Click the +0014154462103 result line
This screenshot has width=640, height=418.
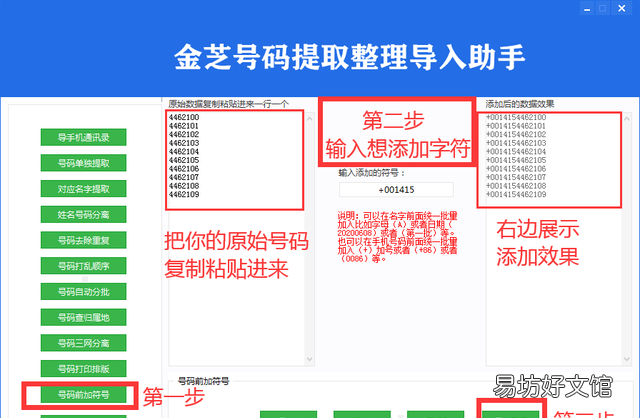[x=516, y=143]
